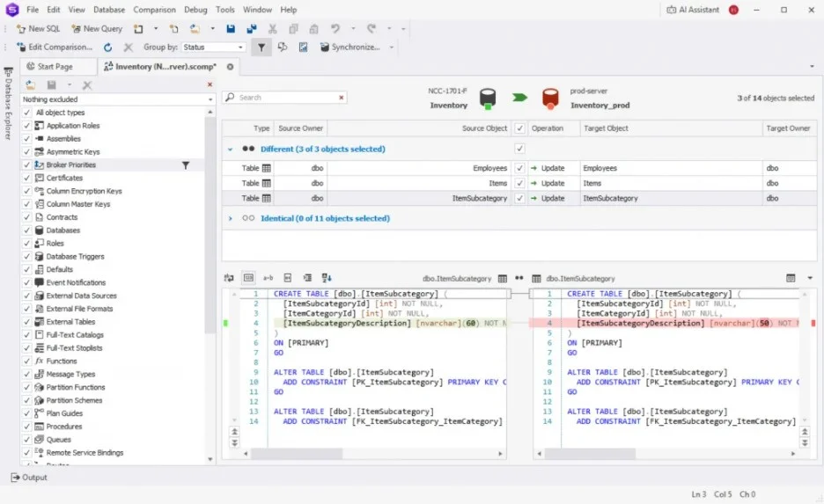Image resolution: width=824 pixels, height=504 pixels.
Task: Close the object filter panel with the red x
Action: [x=210, y=84]
